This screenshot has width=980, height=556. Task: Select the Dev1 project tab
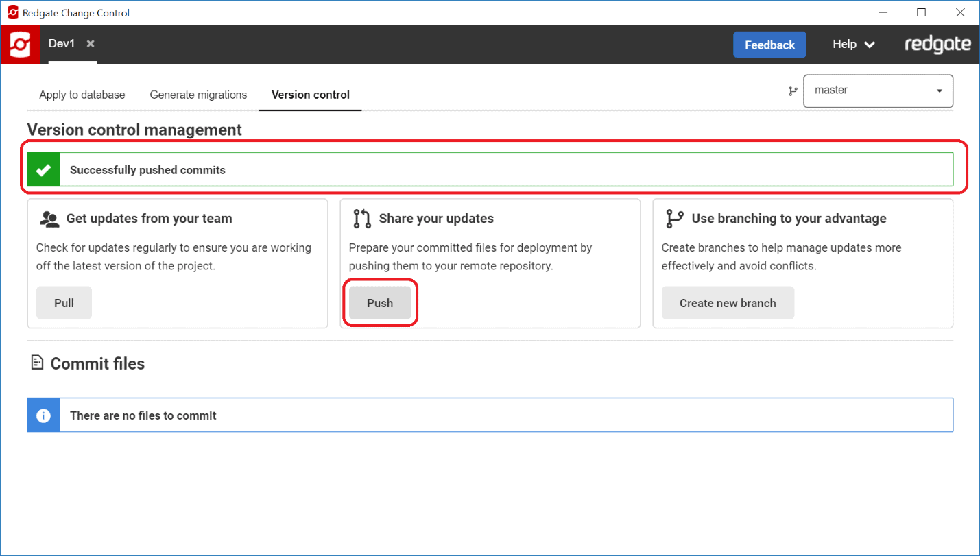62,44
